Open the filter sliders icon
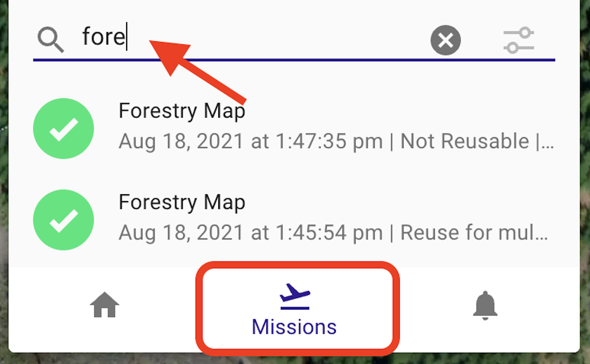Screen dimensions: 590x364 tap(519, 40)
